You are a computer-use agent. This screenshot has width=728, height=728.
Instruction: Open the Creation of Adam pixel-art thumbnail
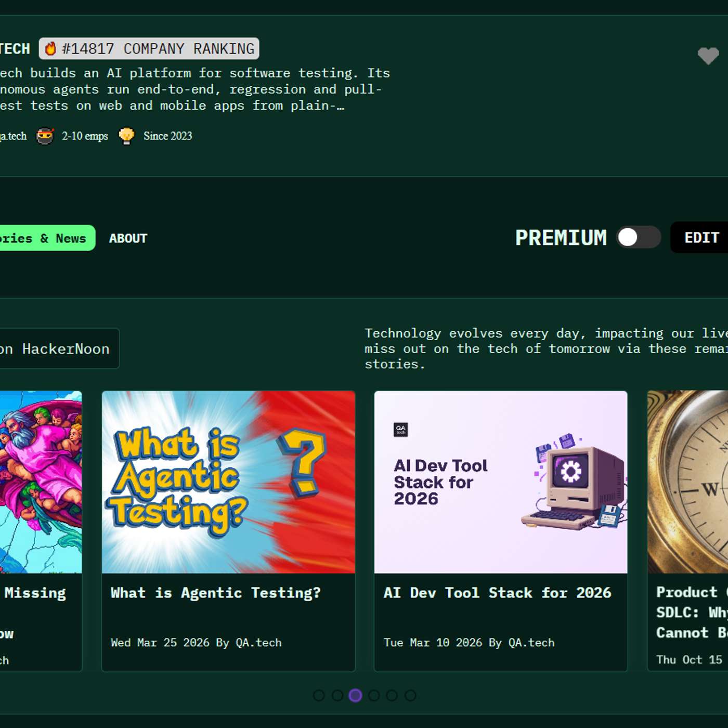pyautogui.click(x=41, y=482)
